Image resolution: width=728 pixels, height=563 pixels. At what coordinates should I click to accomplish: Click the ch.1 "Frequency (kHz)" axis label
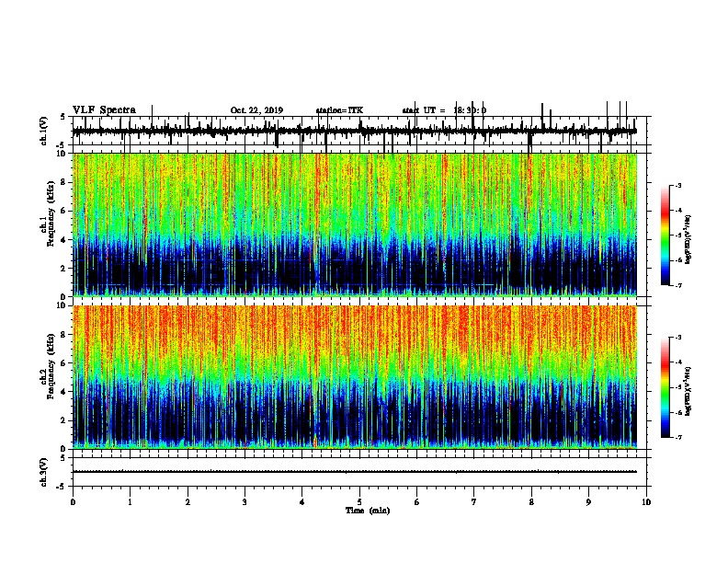(x=51, y=213)
